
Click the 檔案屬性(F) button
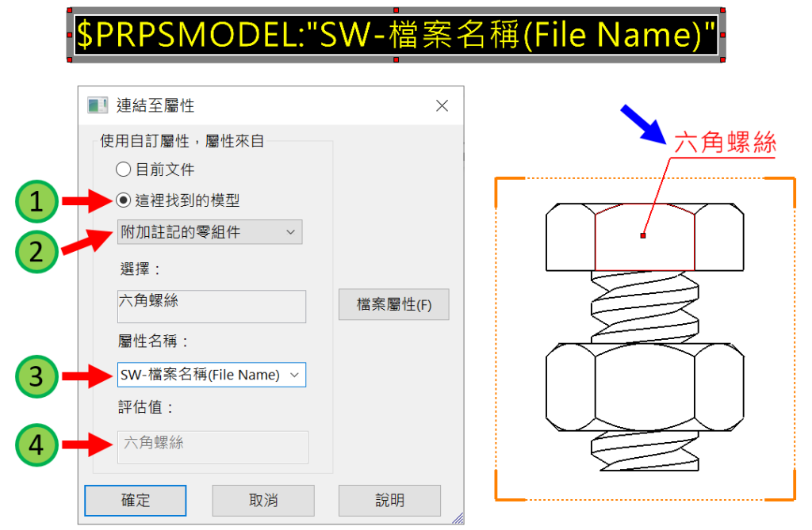coord(393,304)
